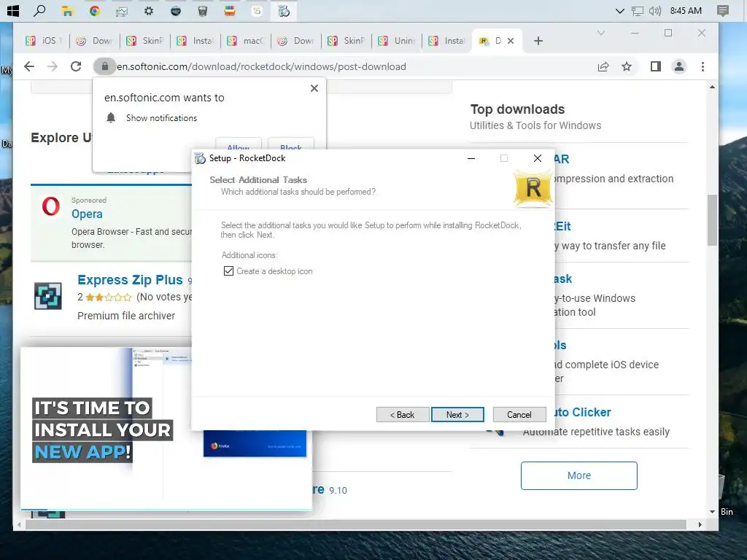Open Chrome's tab search dropdown

601,33
